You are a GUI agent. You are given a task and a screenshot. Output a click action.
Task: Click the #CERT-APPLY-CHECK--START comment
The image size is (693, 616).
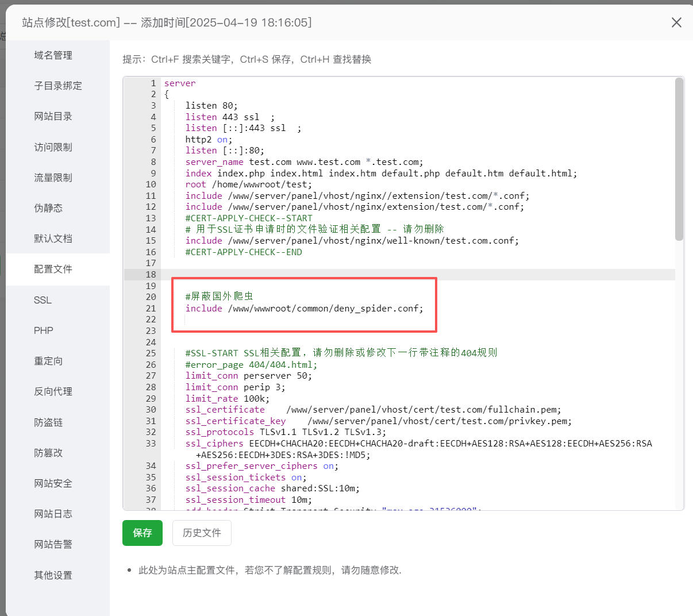click(249, 218)
